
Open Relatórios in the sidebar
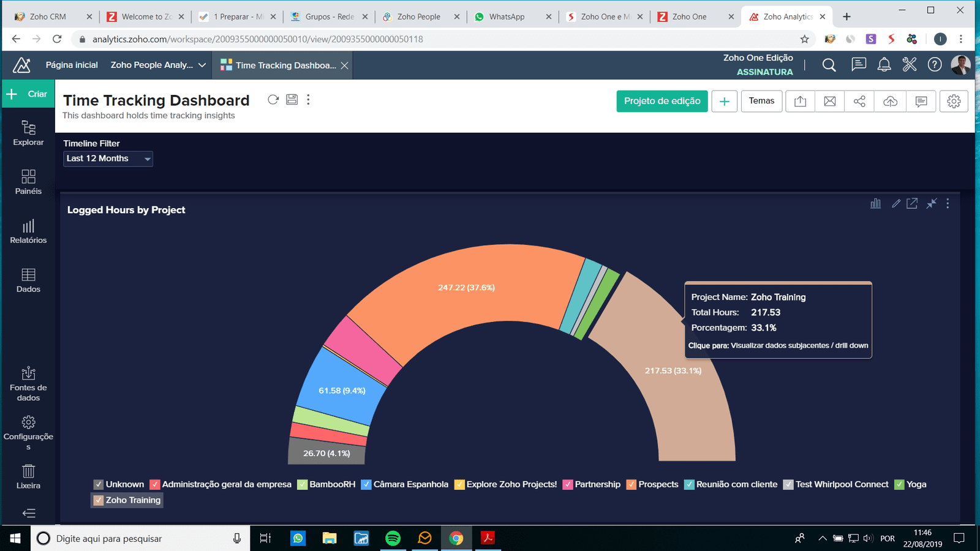[x=28, y=231]
